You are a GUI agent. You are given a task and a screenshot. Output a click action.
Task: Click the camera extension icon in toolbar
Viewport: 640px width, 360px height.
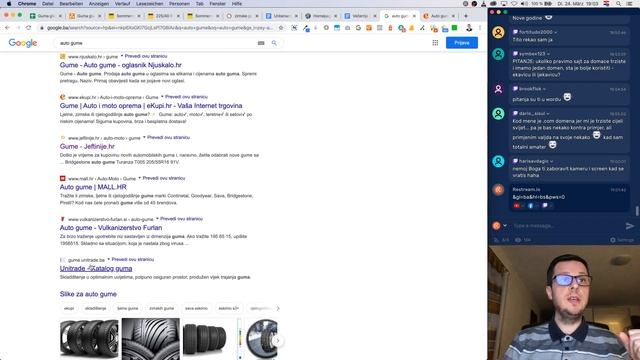click(x=347, y=28)
